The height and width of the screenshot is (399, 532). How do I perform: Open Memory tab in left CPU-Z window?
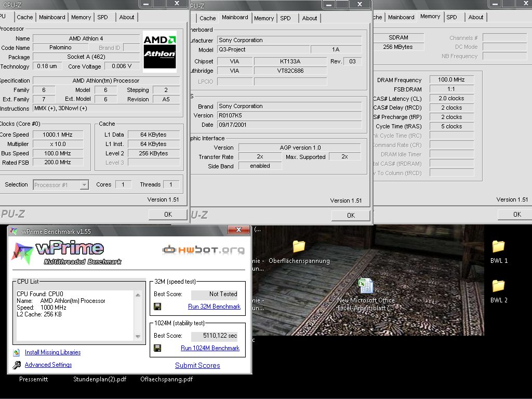coord(81,17)
